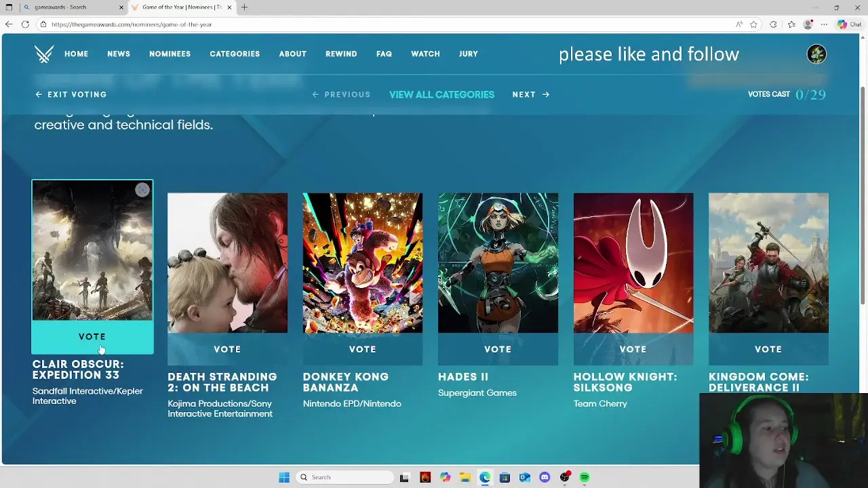The width and height of the screenshot is (868, 488).
Task: Click The Game Awards logo
Action: tap(44, 54)
